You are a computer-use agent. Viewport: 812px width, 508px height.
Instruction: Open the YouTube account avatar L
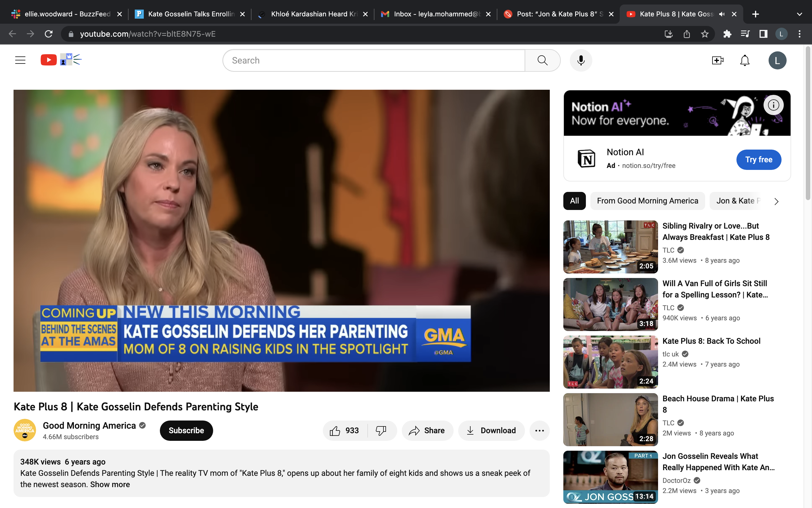(777, 60)
